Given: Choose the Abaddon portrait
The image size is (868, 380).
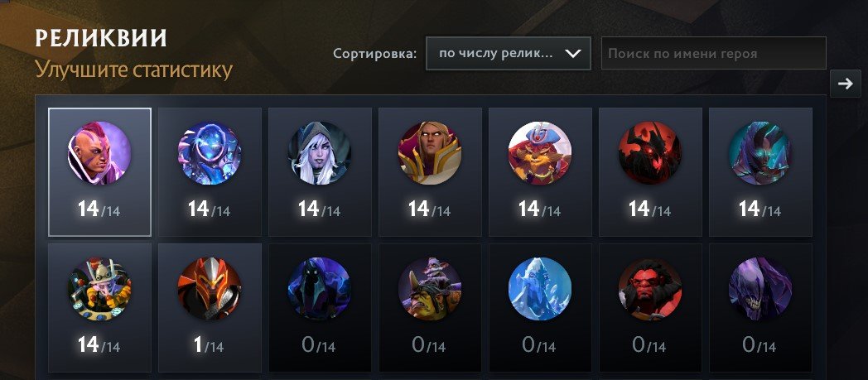Looking at the screenshot, I should point(320,289).
